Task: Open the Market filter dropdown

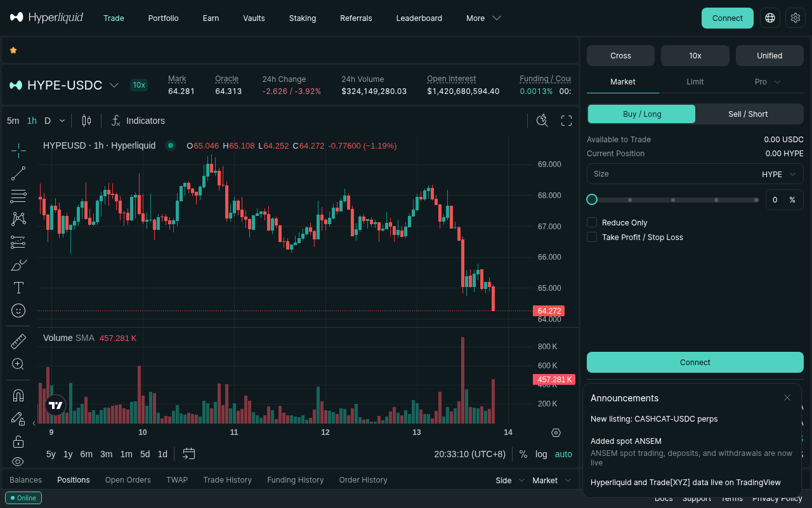Action: (x=551, y=480)
